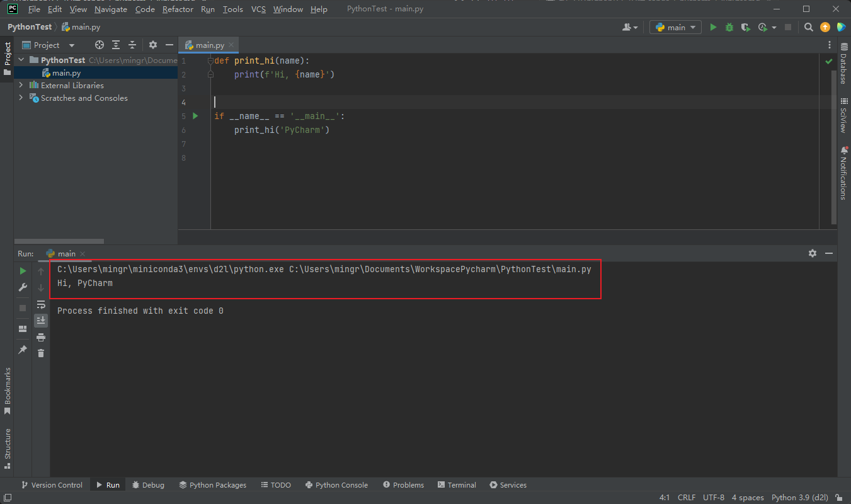Screen dimensions: 851x504
Task: Pin the Run tab
Action: point(23,349)
